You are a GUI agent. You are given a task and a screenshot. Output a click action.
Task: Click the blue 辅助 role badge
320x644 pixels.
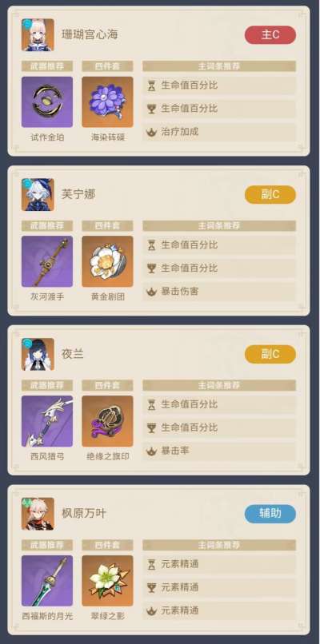click(x=270, y=514)
